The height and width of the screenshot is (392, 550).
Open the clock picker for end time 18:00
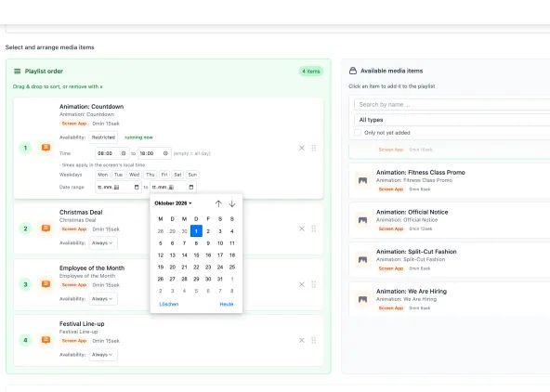165,153
